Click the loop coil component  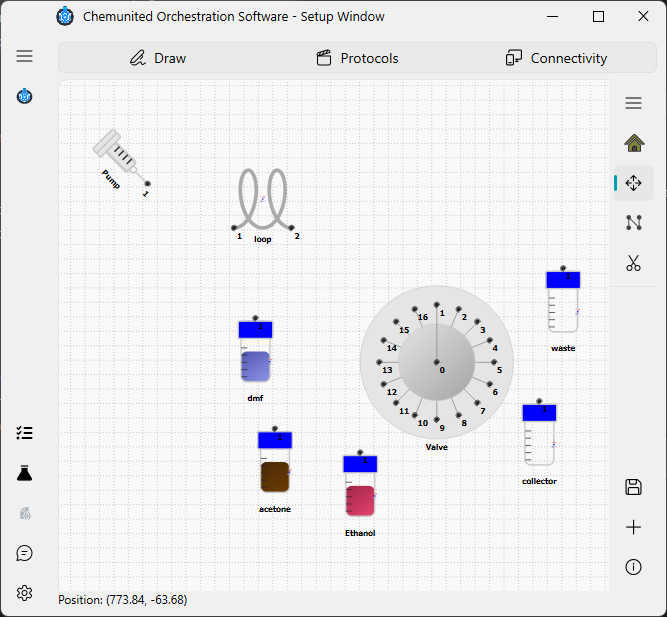click(x=262, y=200)
